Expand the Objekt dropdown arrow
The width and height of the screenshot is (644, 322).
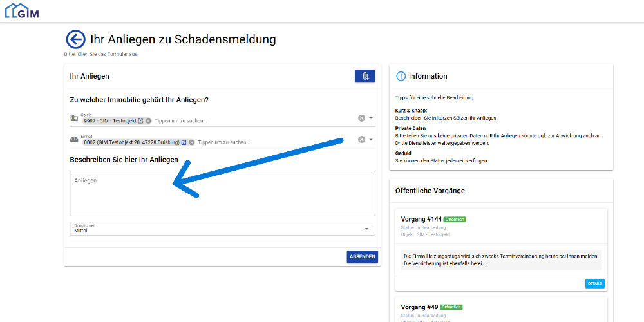371,118
